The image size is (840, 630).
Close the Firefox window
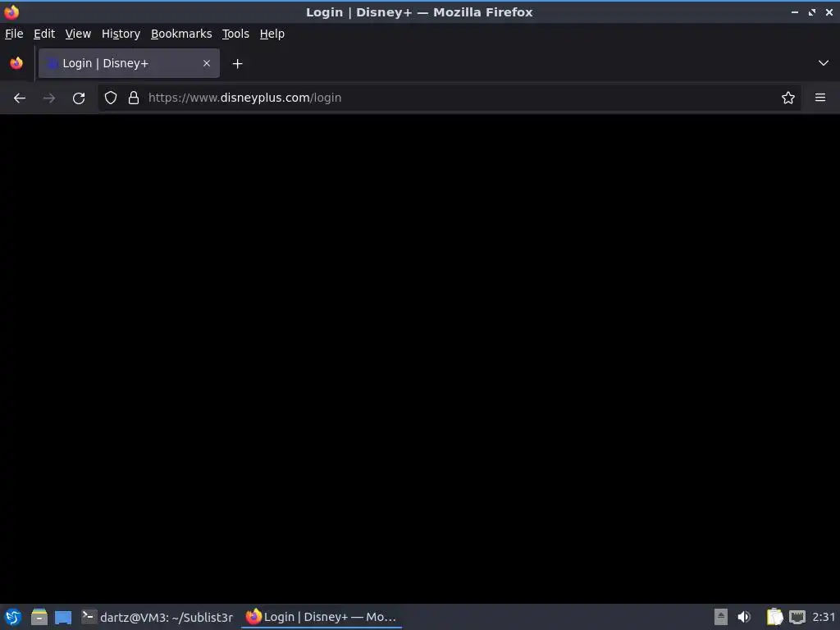[x=829, y=11]
